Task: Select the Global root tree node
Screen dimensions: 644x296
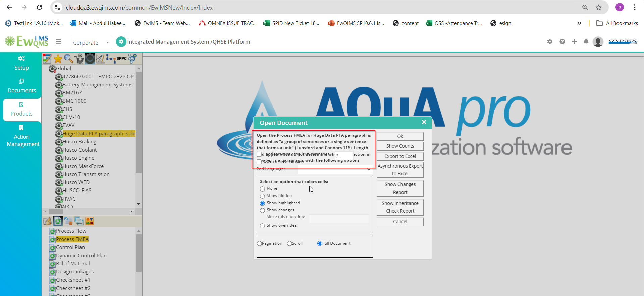Action: click(63, 69)
